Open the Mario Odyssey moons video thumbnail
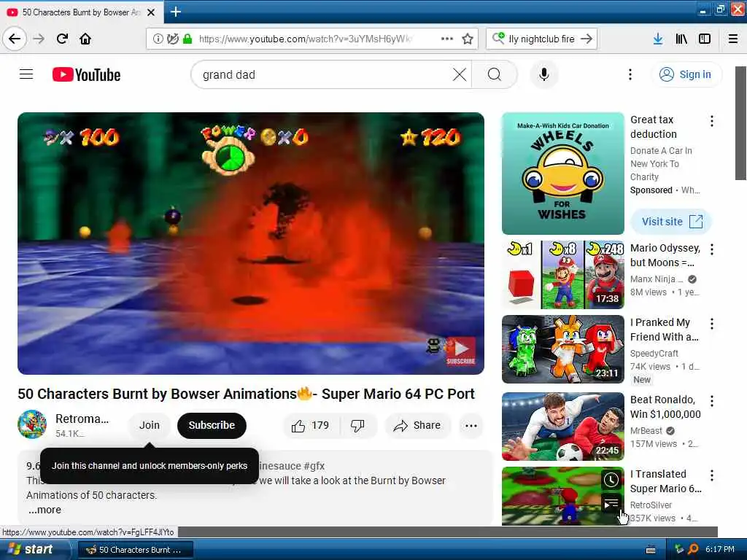Viewport: 747px width, 560px height. click(562, 275)
